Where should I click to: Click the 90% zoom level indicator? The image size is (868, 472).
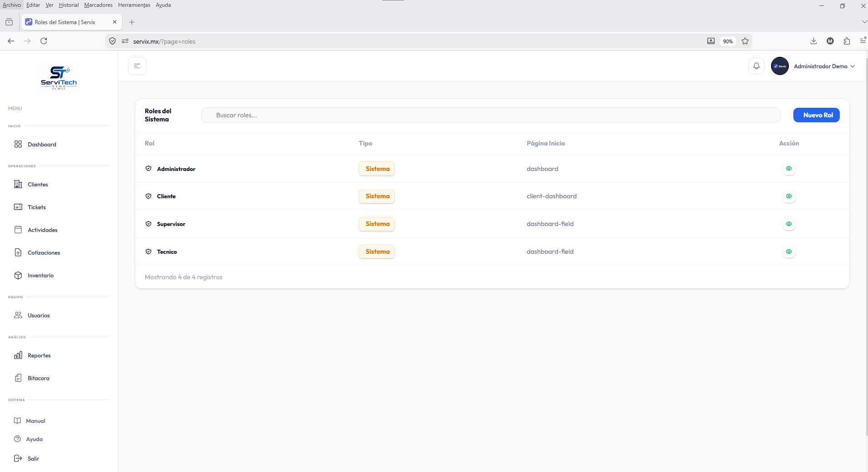pos(728,41)
